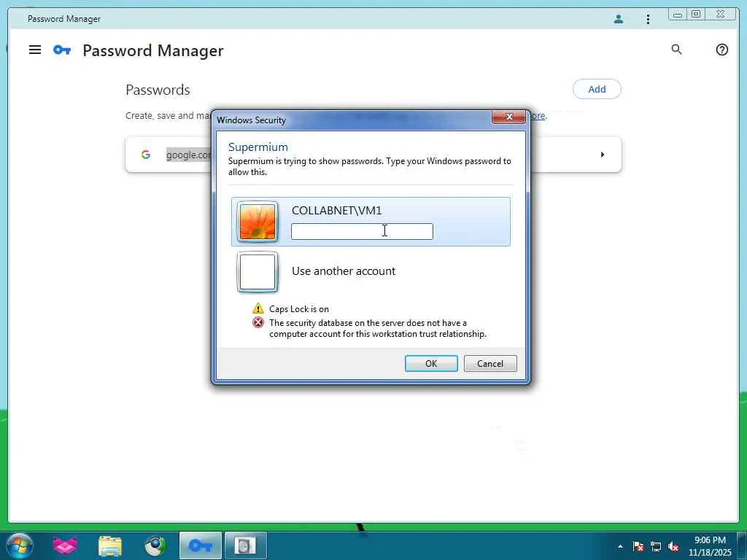Search passwords with the magnifier icon
This screenshot has width=747, height=560.
click(x=676, y=49)
